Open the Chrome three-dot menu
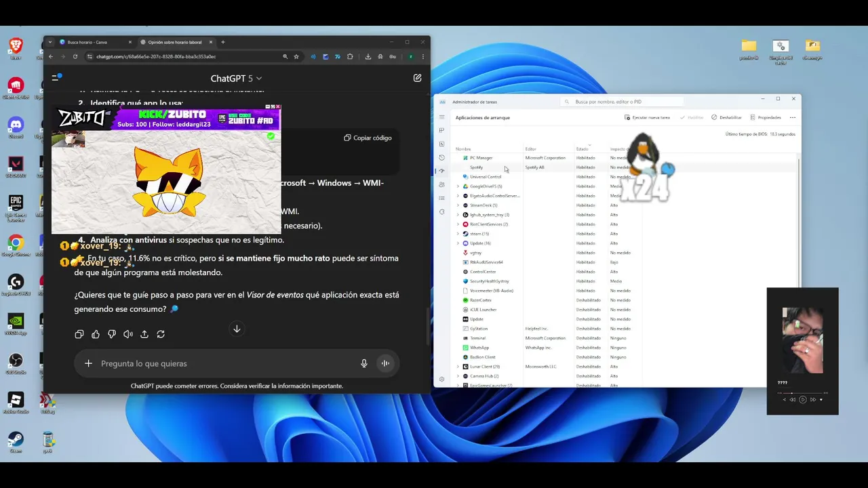Image resolution: width=868 pixels, height=488 pixels. pos(423,57)
